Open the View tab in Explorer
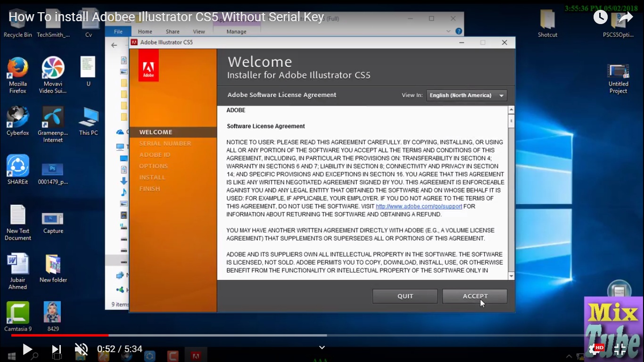 (x=199, y=32)
